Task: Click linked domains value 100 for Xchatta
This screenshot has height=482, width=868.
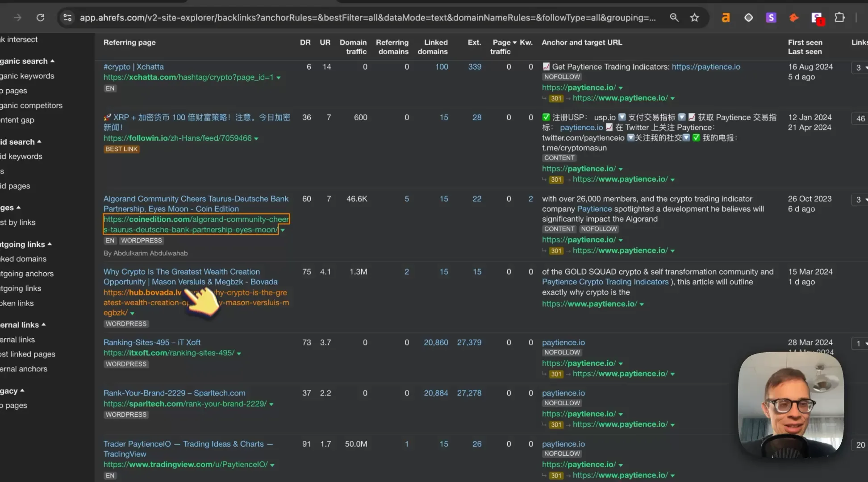Action: pyautogui.click(x=442, y=67)
